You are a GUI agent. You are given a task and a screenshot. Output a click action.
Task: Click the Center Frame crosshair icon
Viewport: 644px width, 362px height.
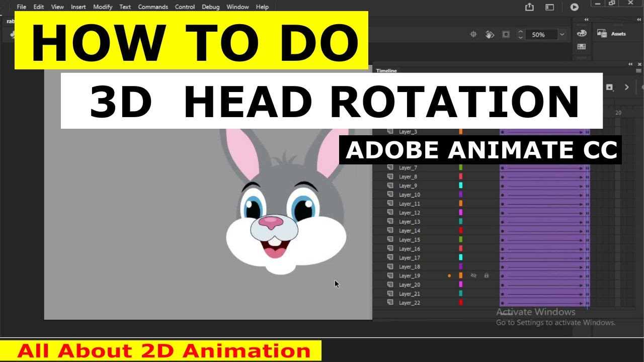click(473, 34)
